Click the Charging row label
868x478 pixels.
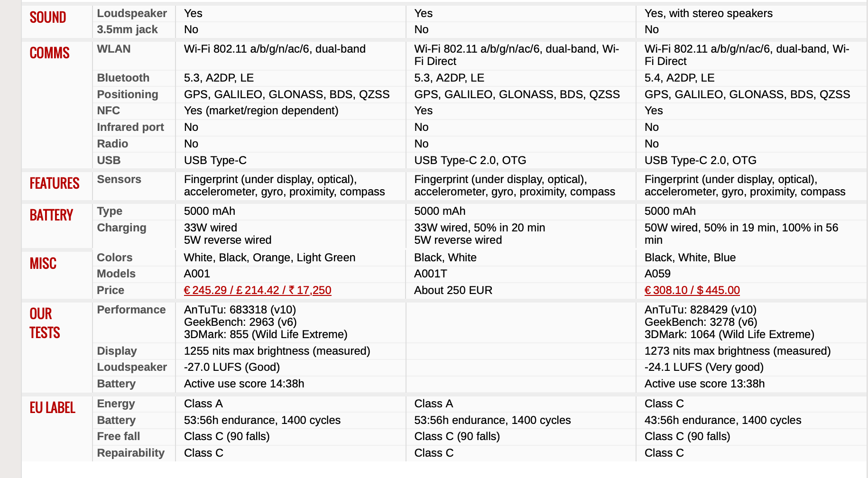pos(121,228)
